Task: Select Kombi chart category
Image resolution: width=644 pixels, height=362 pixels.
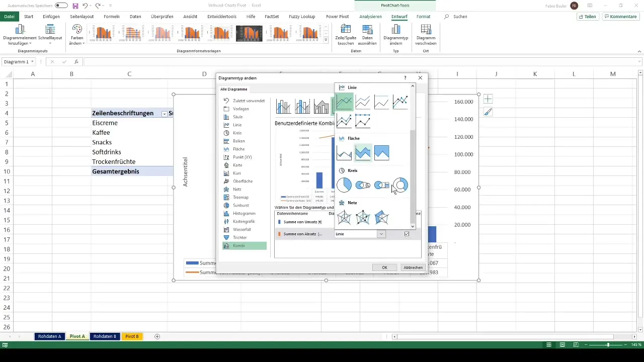Action: 244,245
